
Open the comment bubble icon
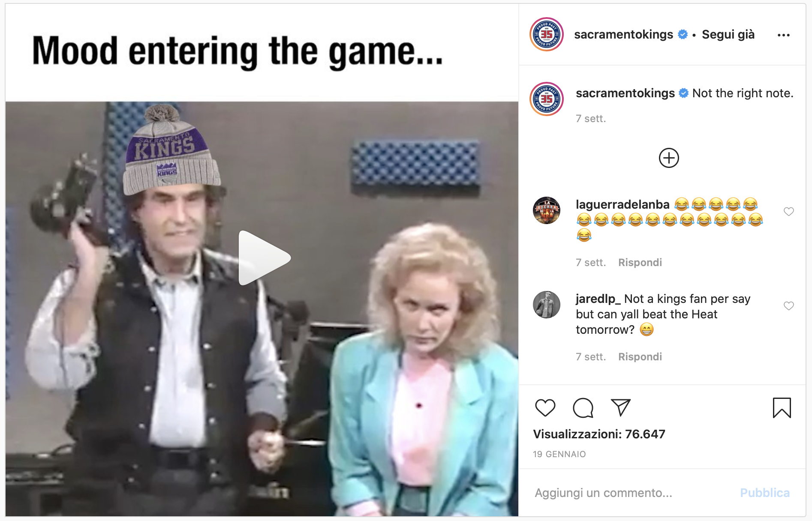tap(583, 407)
